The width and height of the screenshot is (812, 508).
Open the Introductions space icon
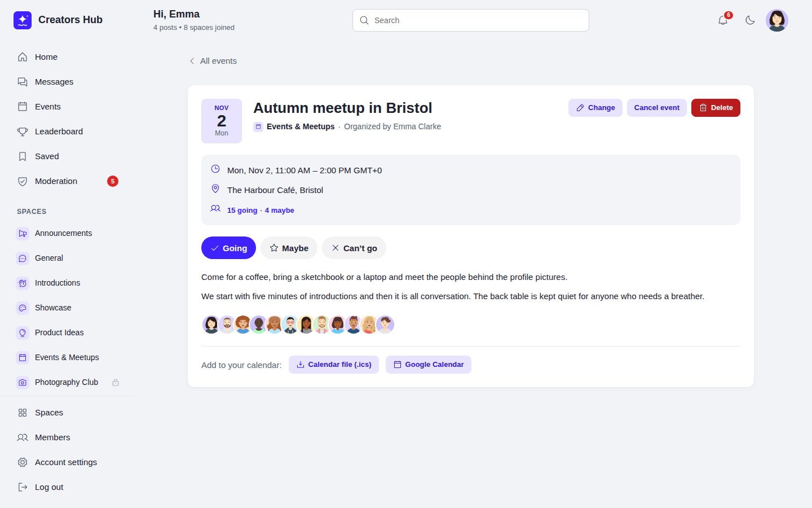point(23,283)
